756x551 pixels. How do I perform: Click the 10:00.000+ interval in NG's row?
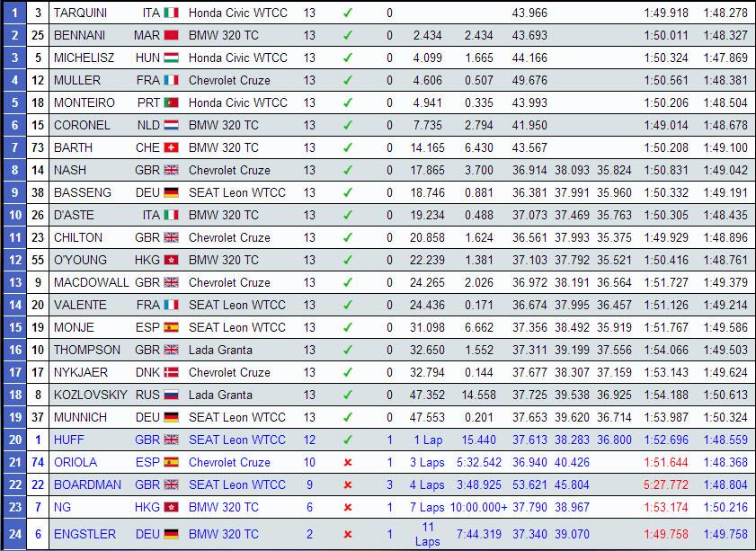click(x=479, y=507)
